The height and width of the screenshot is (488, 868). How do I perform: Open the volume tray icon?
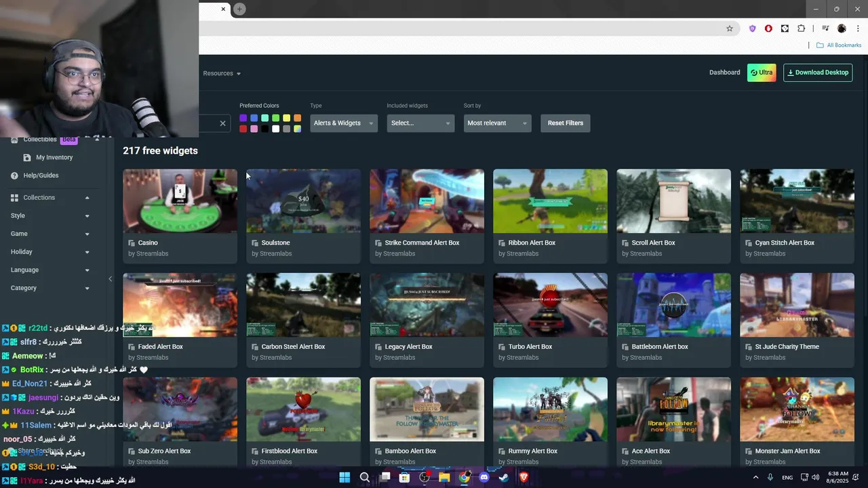[815, 477]
